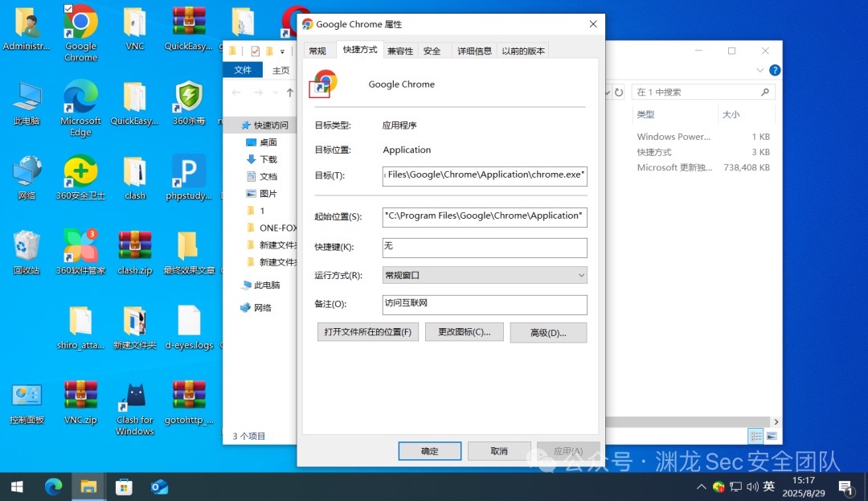
Task: Open the Customize Quick Access Toolbar dropdown in Explorer
Action: [282, 51]
